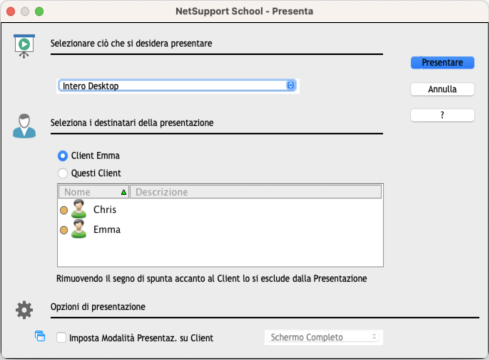Click the presentation screen icon

24,46
